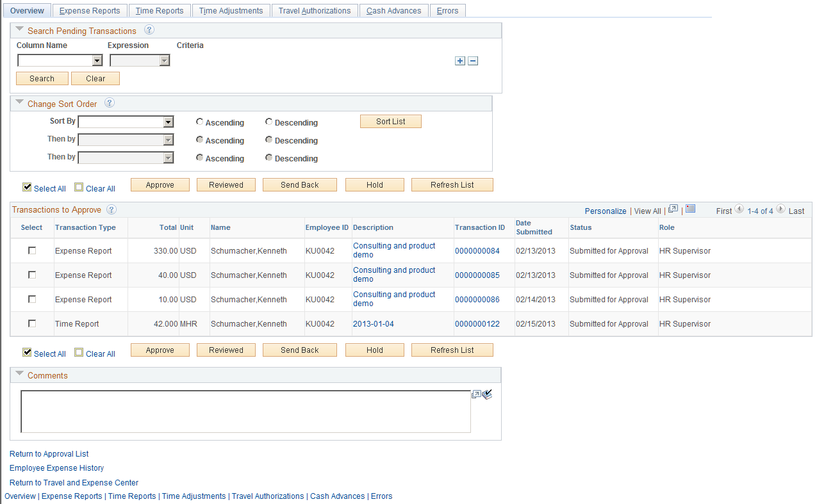Click the next page arrow in grid navigation
The width and height of the screenshot is (817, 504).
(780, 209)
